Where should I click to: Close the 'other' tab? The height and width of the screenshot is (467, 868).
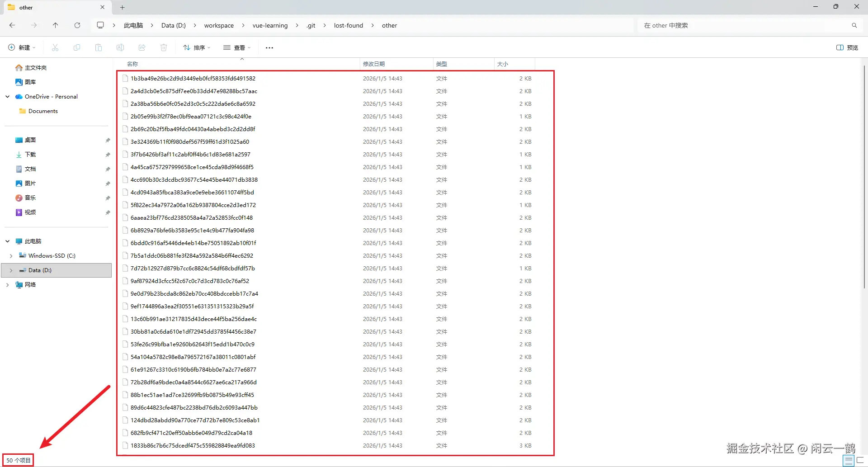(103, 7)
